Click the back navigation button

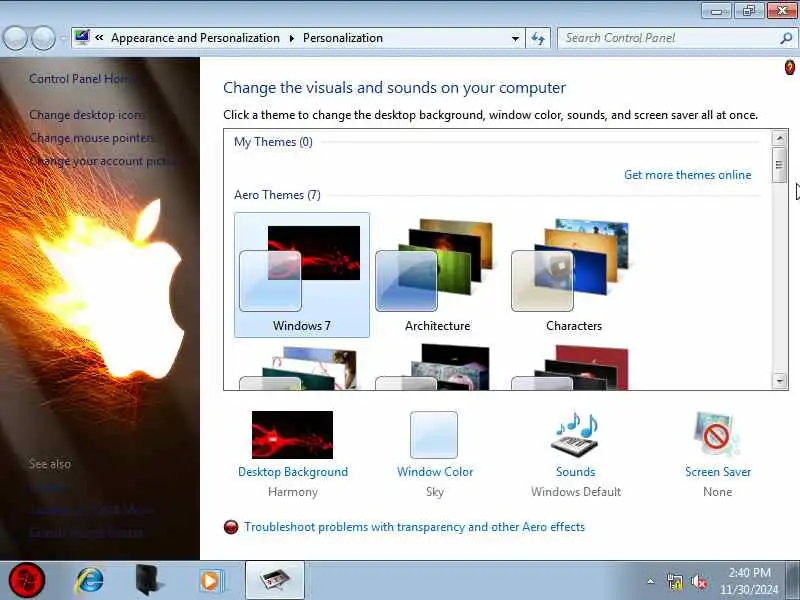click(x=15, y=39)
